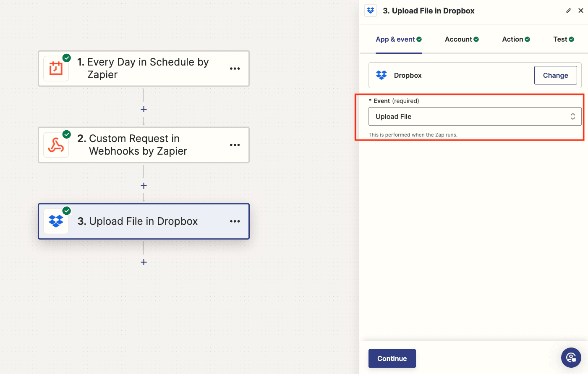Add a step between steps 1 and 2
Image resolution: width=588 pixels, height=374 pixels.
pyautogui.click(x=144, y=109)
